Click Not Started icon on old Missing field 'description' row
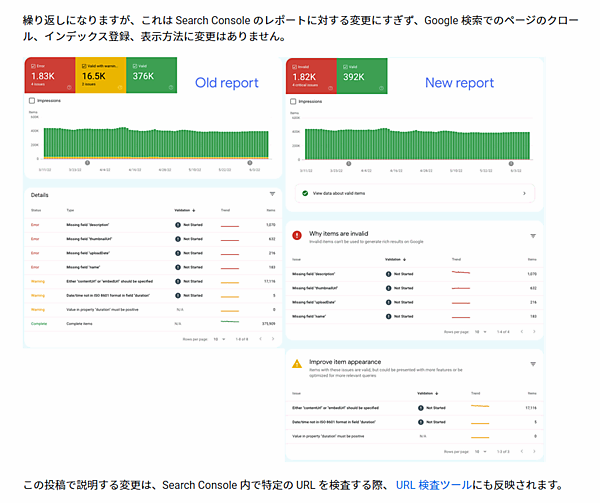This screenshot has width=600, height=503. (x=178, y=225)
